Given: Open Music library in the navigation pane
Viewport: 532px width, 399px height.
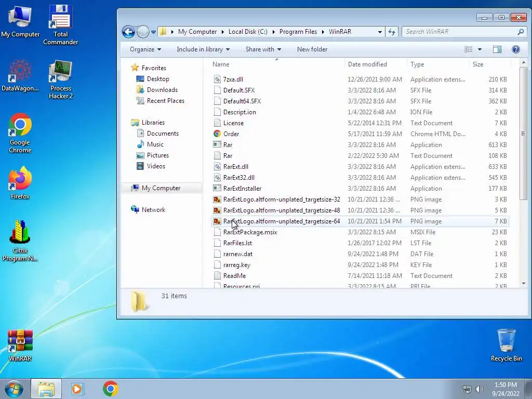Looking at the screenshot, I should [x=155, y=144].
